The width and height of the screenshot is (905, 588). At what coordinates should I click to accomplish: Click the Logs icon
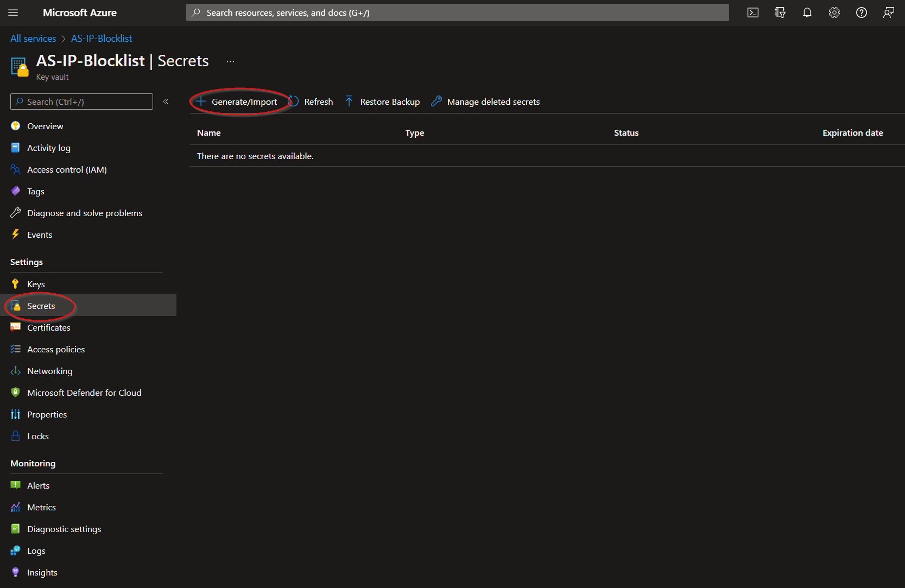(16, 551)
